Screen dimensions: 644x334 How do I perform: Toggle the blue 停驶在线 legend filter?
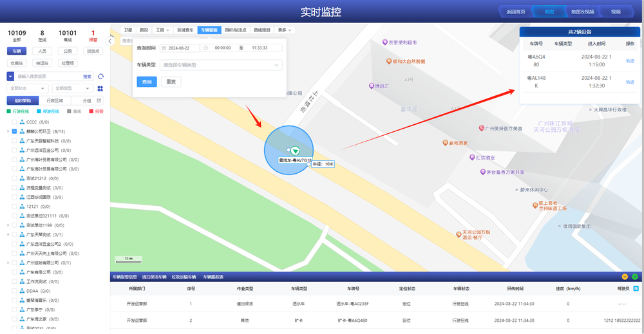[48, 111]
